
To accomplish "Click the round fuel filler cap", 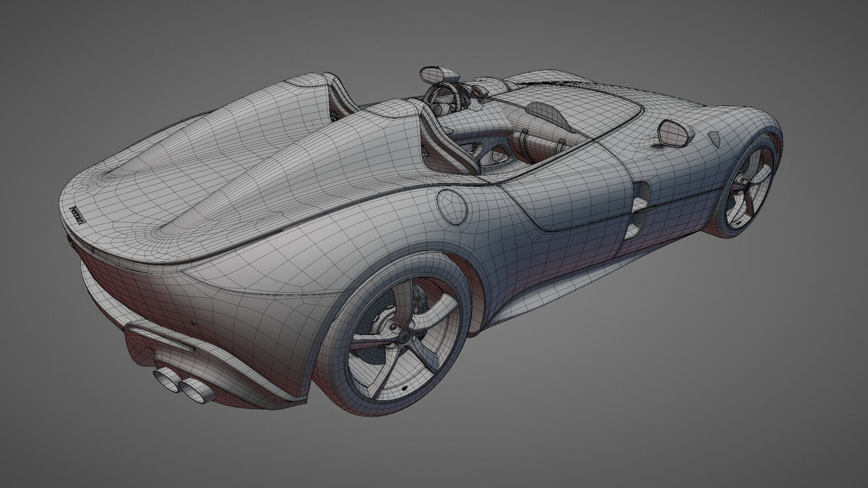I will click(x=452, y=207).
